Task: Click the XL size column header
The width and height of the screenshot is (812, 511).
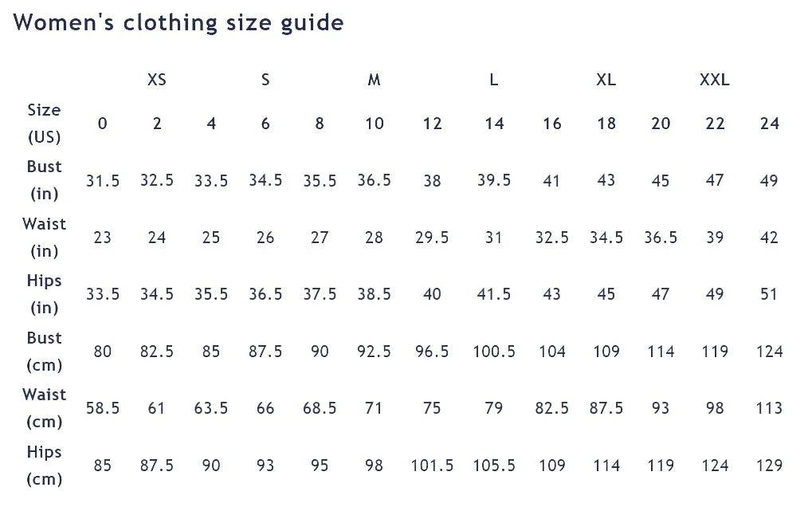Action: click(606, 80)
